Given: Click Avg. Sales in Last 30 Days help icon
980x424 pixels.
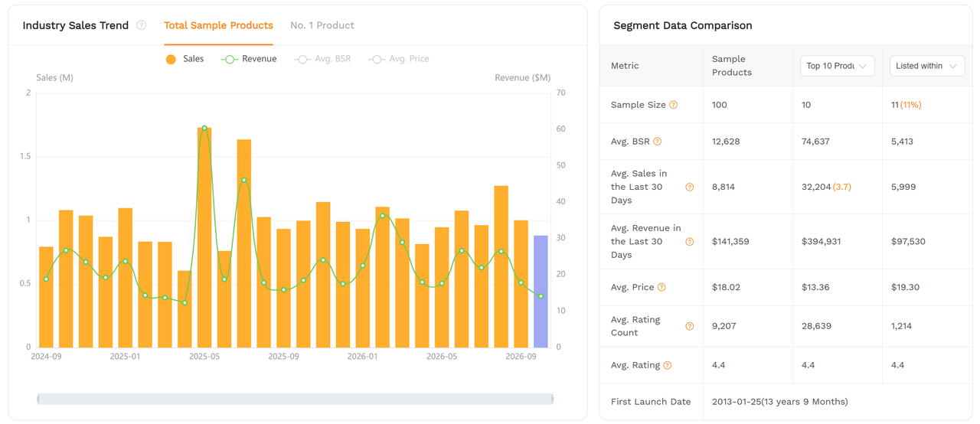Looking at the screenshot, I should tap(690, 187).
